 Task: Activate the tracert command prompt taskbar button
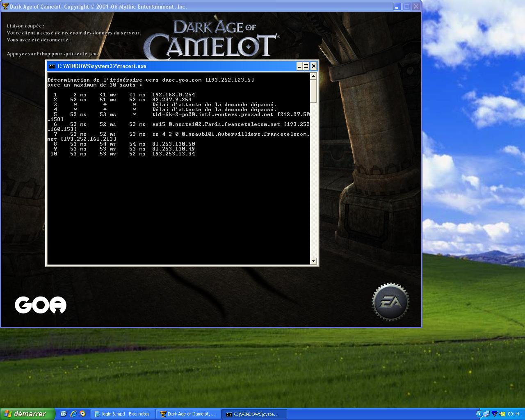pos(253,414)
